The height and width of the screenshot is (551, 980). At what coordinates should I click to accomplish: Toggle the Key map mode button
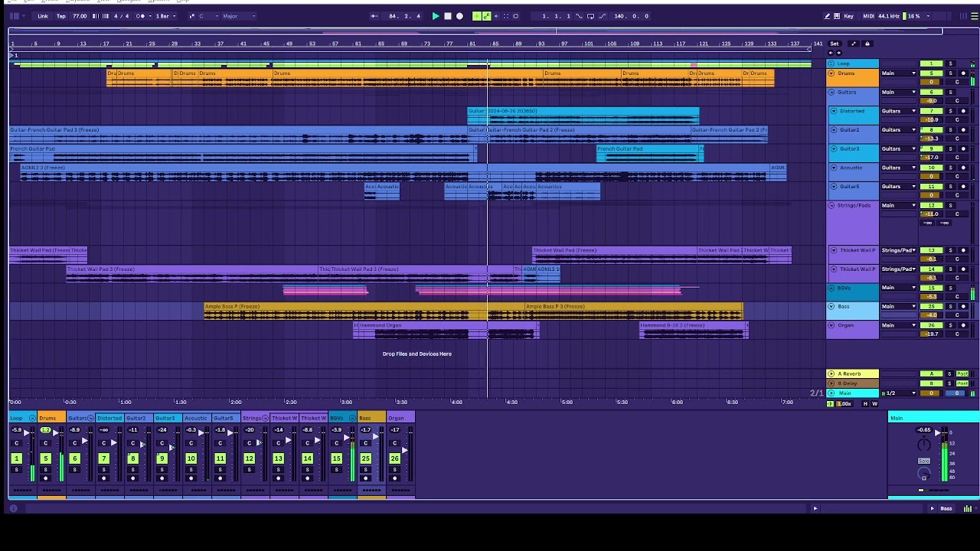[848, 16]
